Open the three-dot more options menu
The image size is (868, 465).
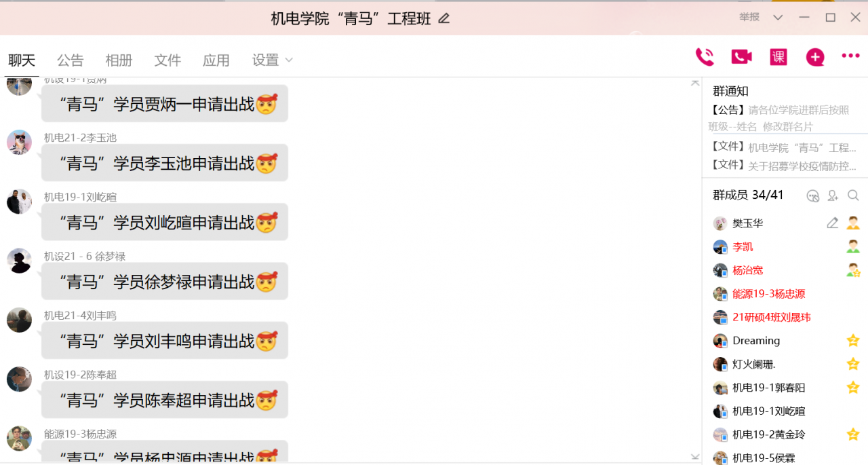850,56
